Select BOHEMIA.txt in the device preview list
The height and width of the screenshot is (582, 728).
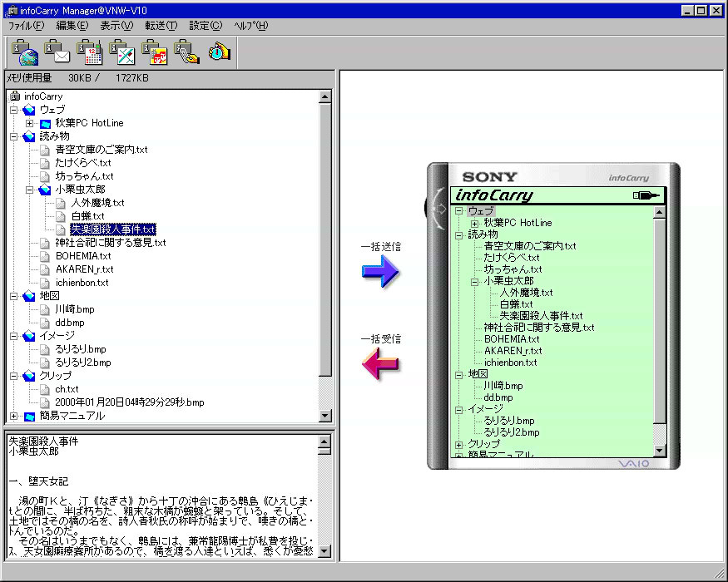(511, 339)
